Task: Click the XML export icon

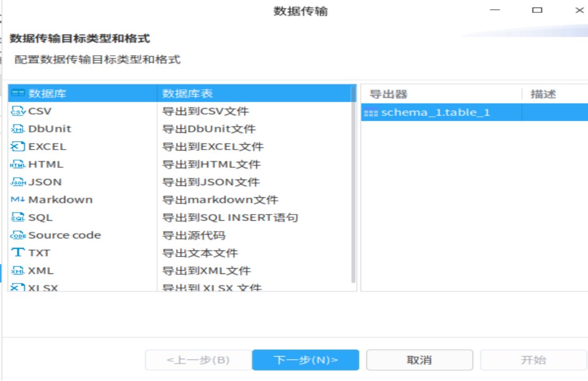Action: tap(18, 270)
